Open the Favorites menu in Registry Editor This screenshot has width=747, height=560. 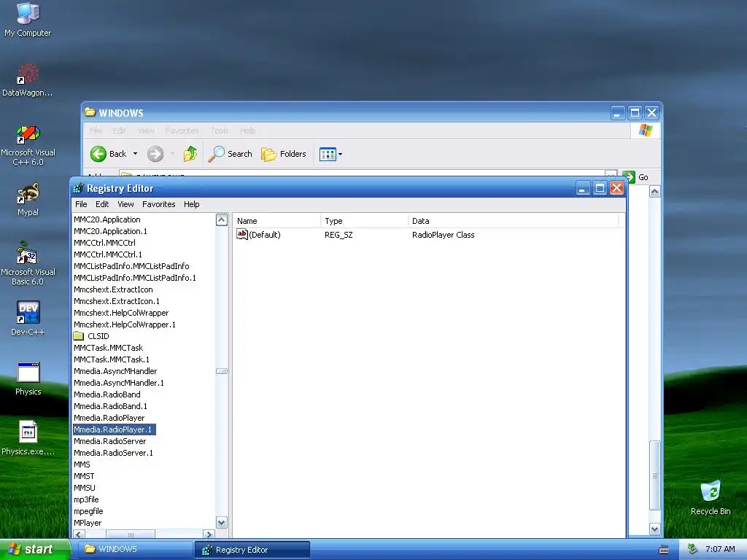point(158,204)
